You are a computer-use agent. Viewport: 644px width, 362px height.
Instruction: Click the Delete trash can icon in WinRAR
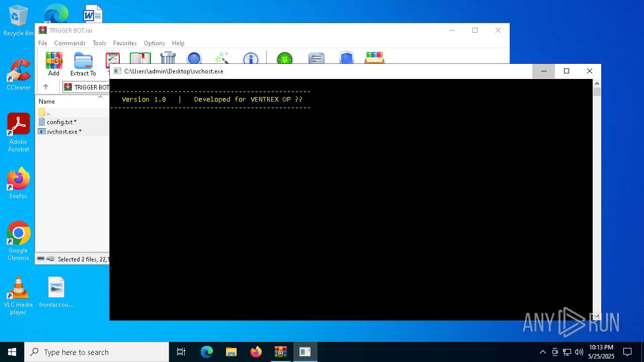click(168, 58)
